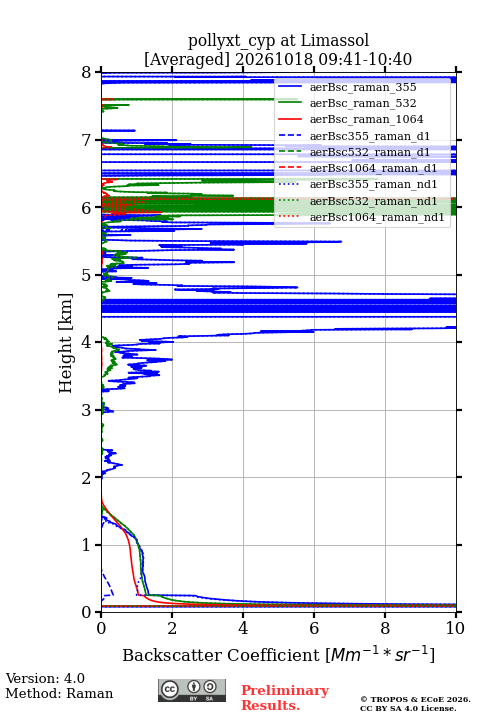Click the 'Height [km]' axis label
Viewport: 480px width, 720px height.
(66, 343)
